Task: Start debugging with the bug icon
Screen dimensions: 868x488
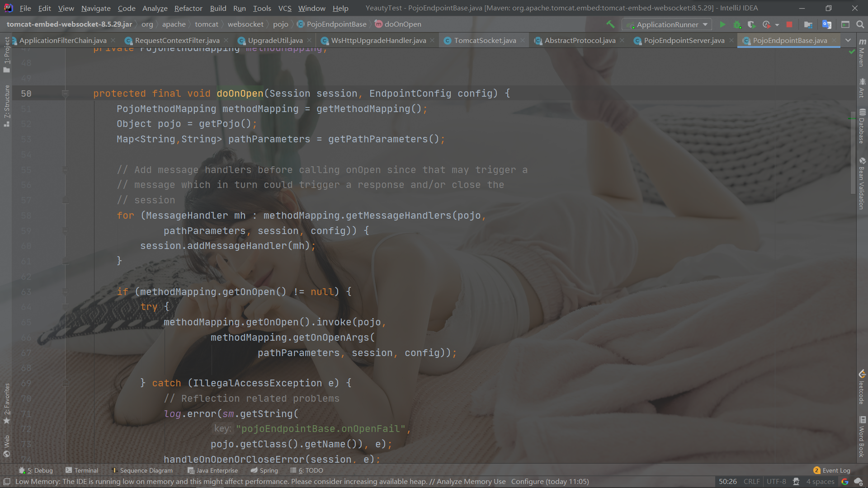Action: click(737, 24)
